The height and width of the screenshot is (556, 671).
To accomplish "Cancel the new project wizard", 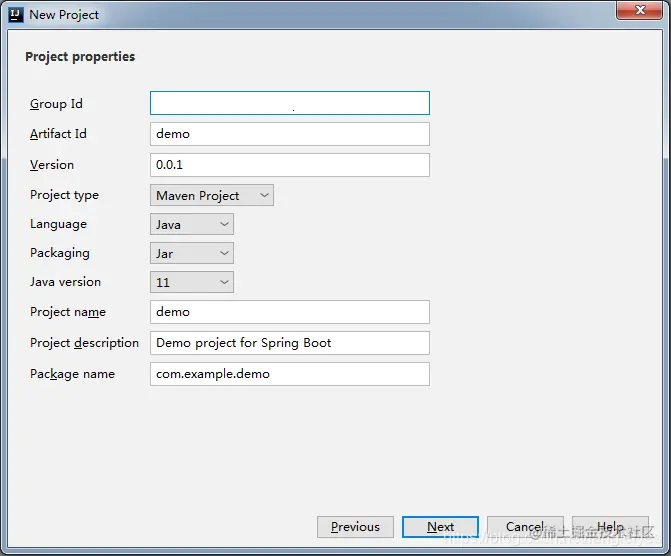I will (x=525, y=527).
